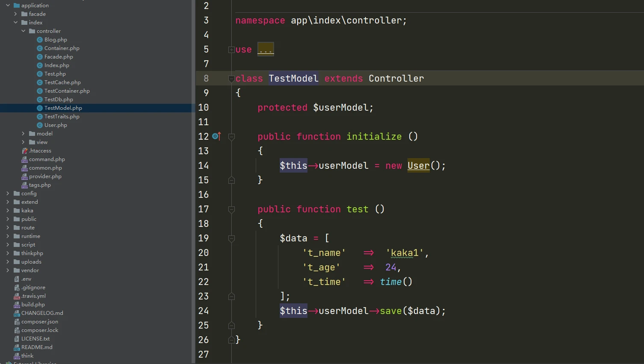Expand the config folder
This screenshot has width=644, height=364.
click(8, 194)
